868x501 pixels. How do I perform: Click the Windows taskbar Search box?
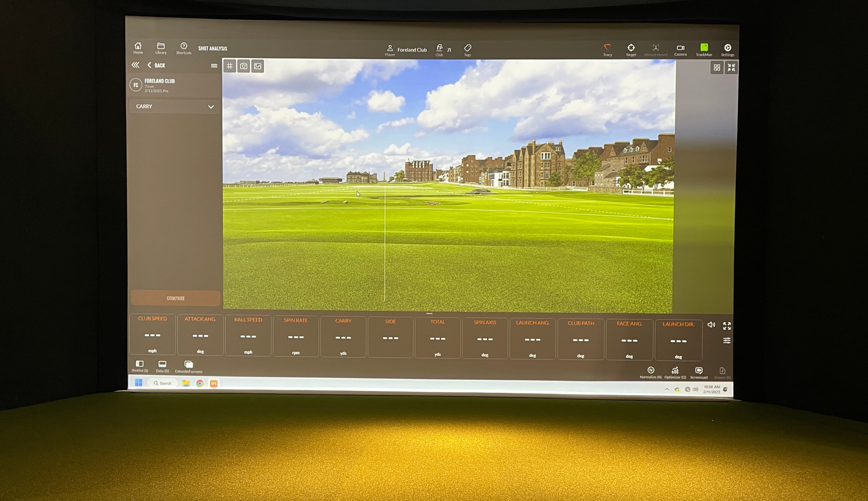163,383
